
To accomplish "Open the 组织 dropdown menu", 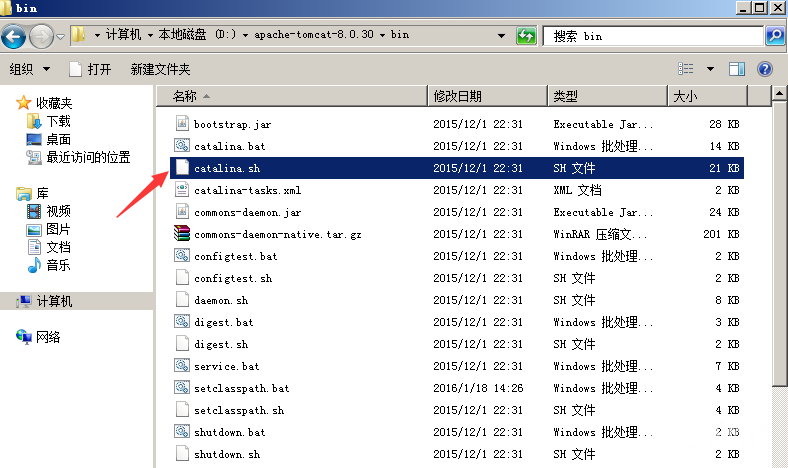I will [30, 69].
